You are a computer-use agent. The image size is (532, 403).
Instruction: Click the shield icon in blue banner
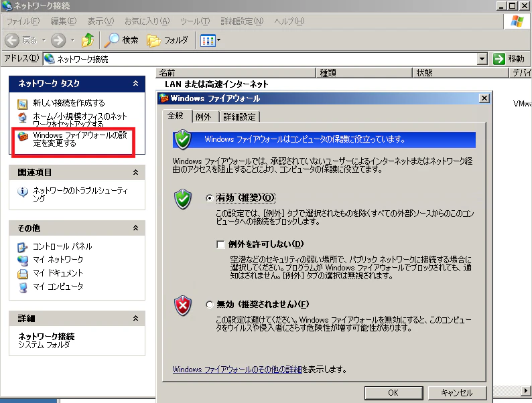tap(183, 139)
